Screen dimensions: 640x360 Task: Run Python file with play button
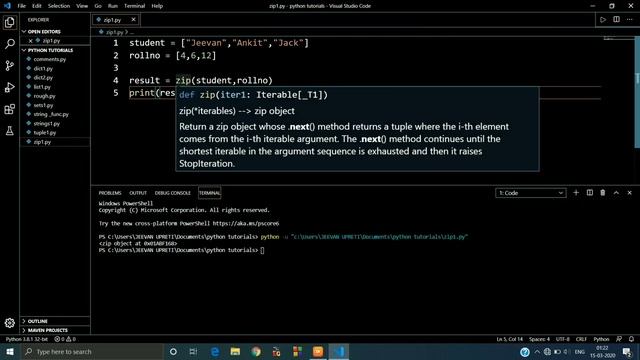pyautogui.click(x=603, y=20)
